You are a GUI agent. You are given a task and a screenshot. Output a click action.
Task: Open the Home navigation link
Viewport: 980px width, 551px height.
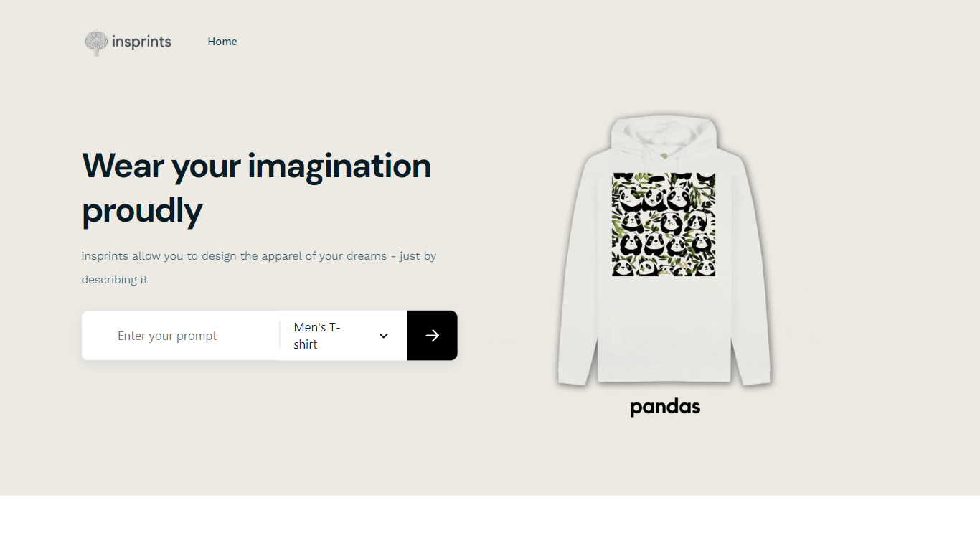pyautogui.click(x=222, y=42)
